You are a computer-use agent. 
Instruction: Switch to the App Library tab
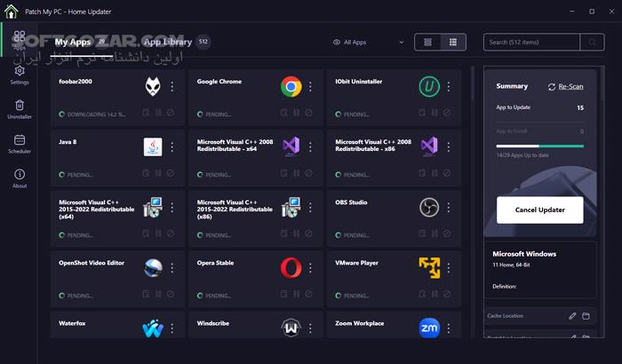pos(167,42)
